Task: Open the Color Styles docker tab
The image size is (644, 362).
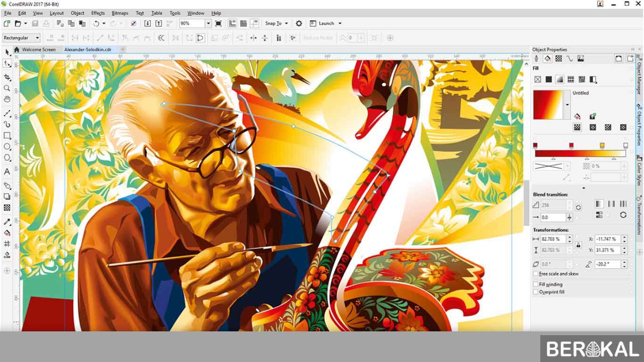Action: click(x=639, y=171)
